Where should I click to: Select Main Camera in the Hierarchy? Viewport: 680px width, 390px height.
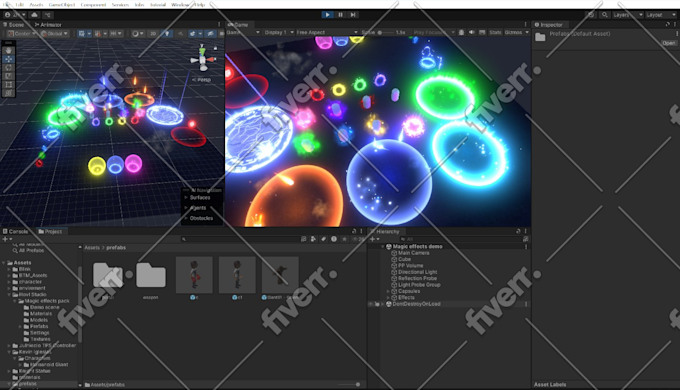coord(413,253)
